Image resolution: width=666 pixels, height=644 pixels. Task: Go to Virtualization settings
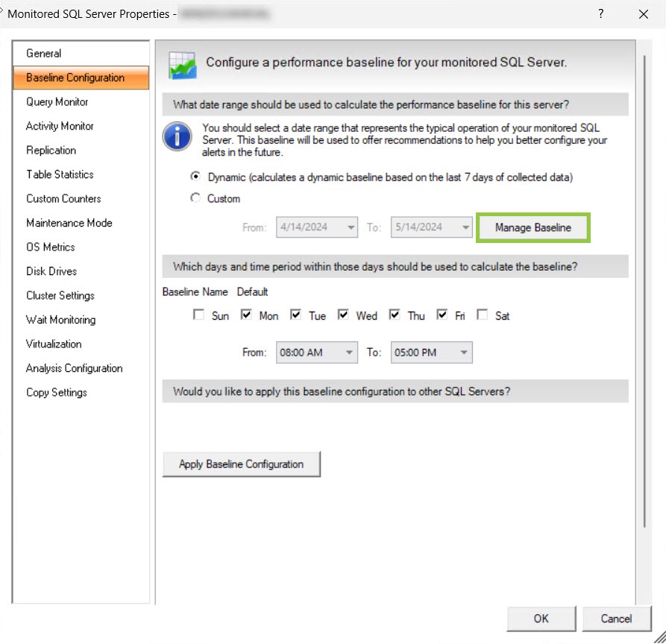pos(81,344)
